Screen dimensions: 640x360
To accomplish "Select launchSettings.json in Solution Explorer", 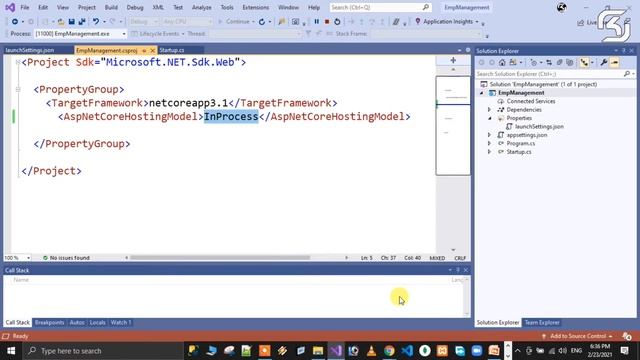I will [x=539, y=127].
